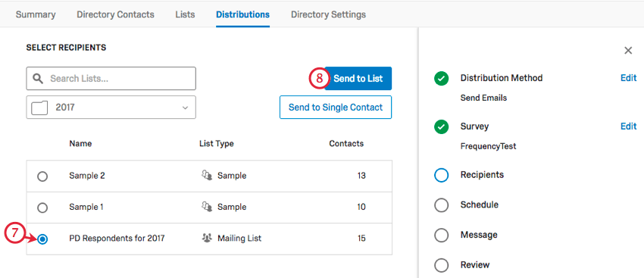Viewport: 644px width, 278px height.
Task: Click the contact count 15
Action: pyautogui.click(x=361, y=238)
